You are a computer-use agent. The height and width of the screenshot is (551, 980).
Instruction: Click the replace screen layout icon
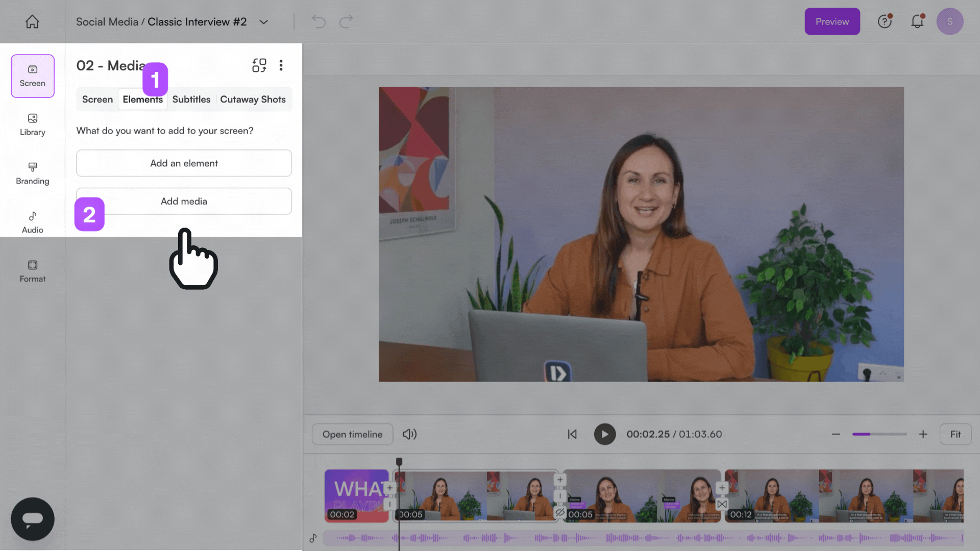[259, 65]
